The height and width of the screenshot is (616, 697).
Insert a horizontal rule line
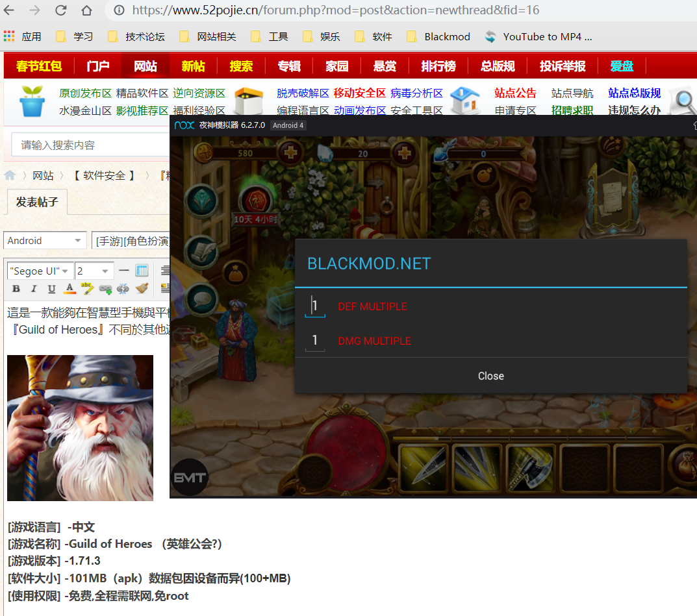click(125, 271)
